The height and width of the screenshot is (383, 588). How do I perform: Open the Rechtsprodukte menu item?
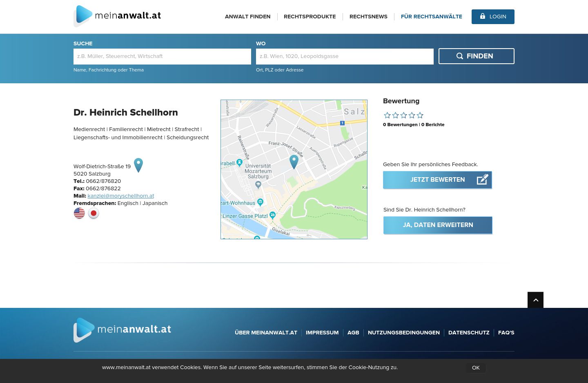[310, 17]
